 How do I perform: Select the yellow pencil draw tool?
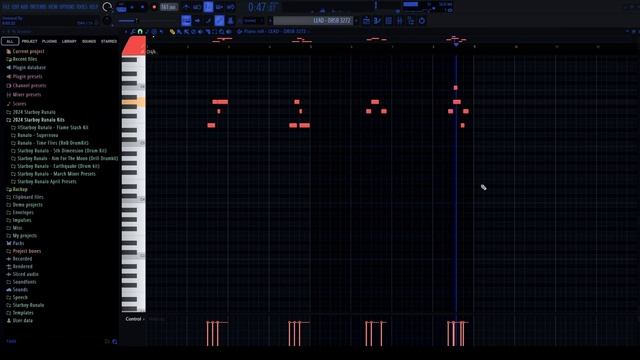coord(172,31)
